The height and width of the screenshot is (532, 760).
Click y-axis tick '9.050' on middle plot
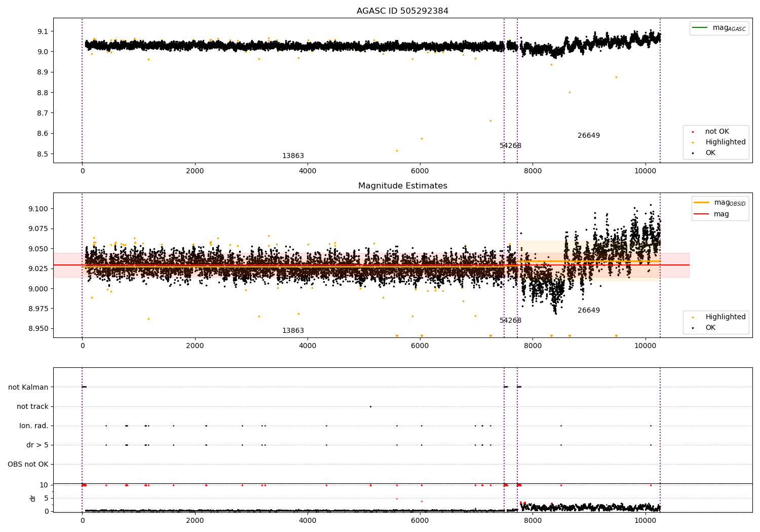pos(39,249)
